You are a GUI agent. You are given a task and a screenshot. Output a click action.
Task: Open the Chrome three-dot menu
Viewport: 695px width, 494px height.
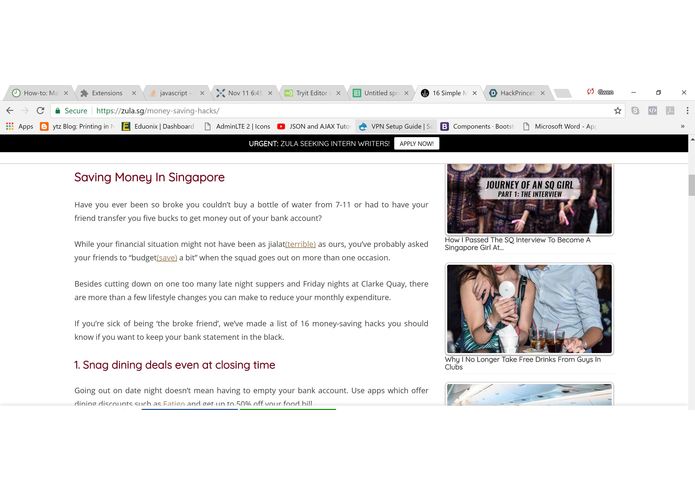pyautogui.click(x=687, y=111)
